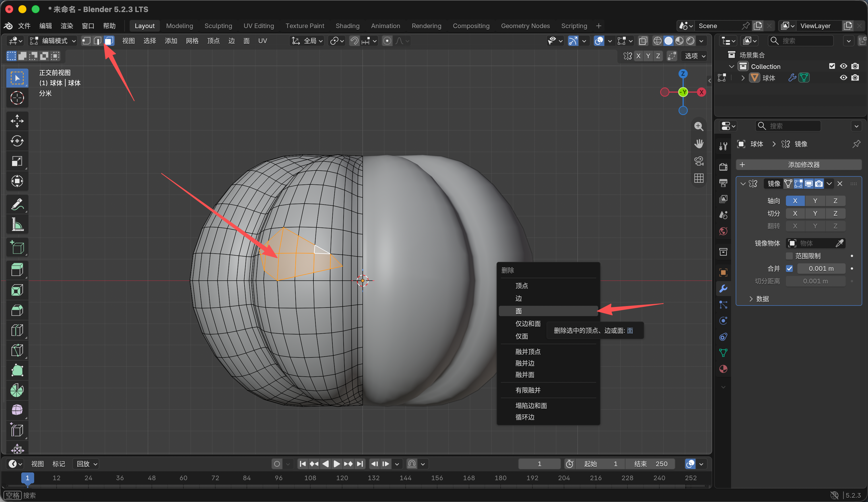Screen dimensions: 868x502
Task: Choose the Inset Faces tool
Action: 17,290
